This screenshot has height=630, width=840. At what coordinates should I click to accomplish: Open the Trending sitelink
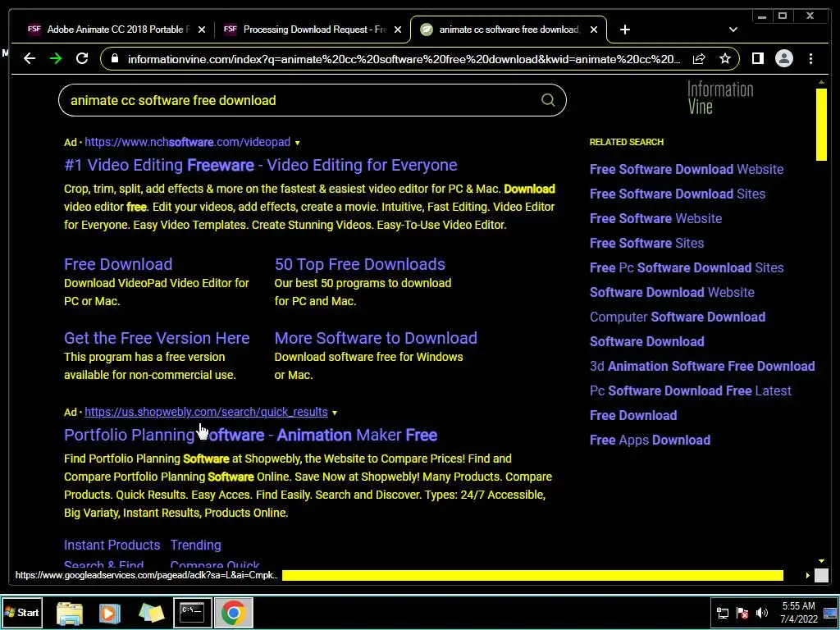click(x=195, y=545)
